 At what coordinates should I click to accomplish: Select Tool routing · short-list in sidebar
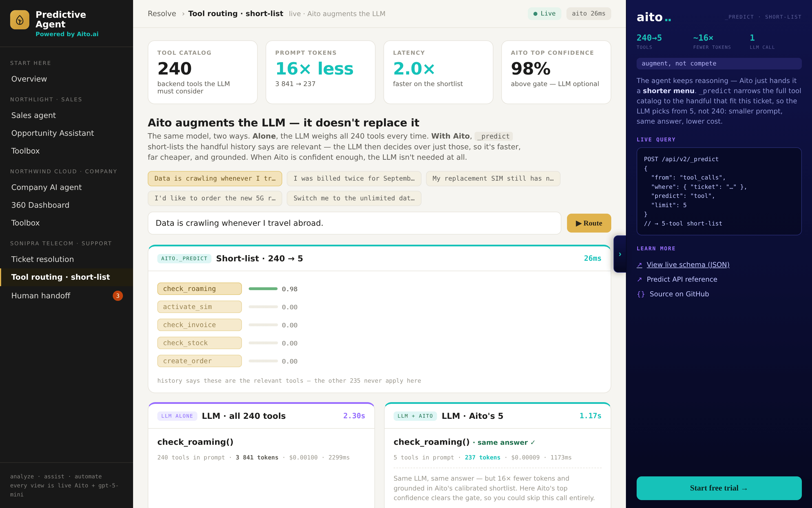tap(67, 277)
